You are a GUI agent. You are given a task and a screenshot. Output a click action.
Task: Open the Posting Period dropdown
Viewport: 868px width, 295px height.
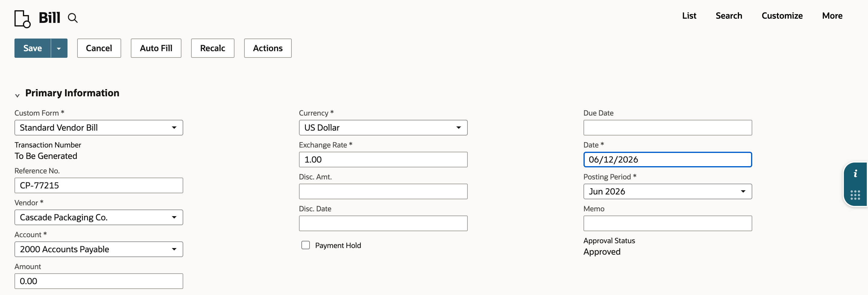(x=668, y=191)
